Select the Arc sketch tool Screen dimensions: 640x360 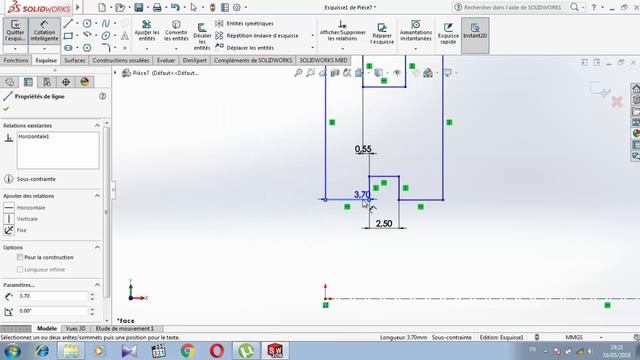(87, 36)
